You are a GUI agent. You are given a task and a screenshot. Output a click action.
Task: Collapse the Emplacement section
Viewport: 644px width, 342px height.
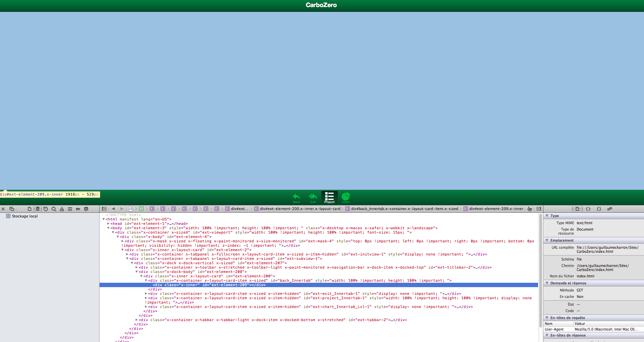click(547, 240)
